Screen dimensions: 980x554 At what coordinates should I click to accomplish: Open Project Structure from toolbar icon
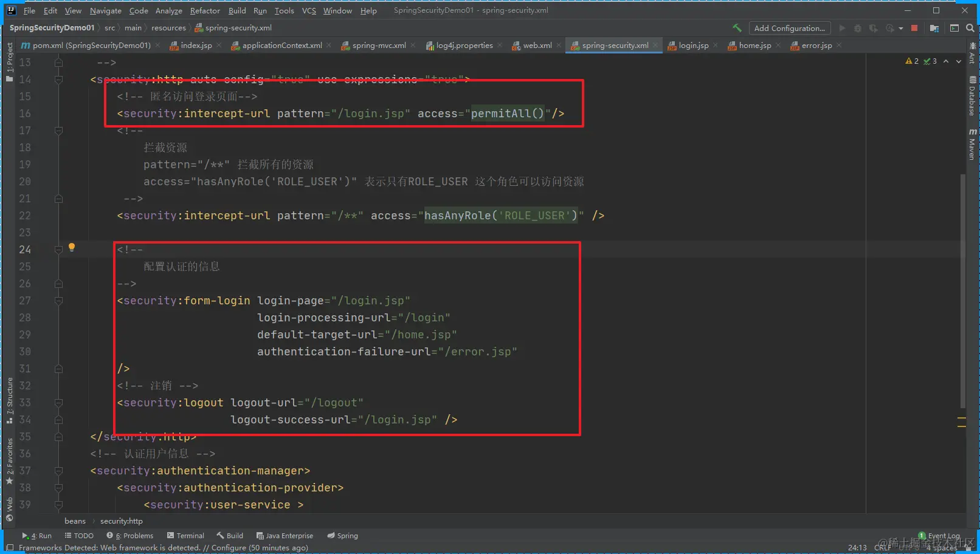coord(934,28)
